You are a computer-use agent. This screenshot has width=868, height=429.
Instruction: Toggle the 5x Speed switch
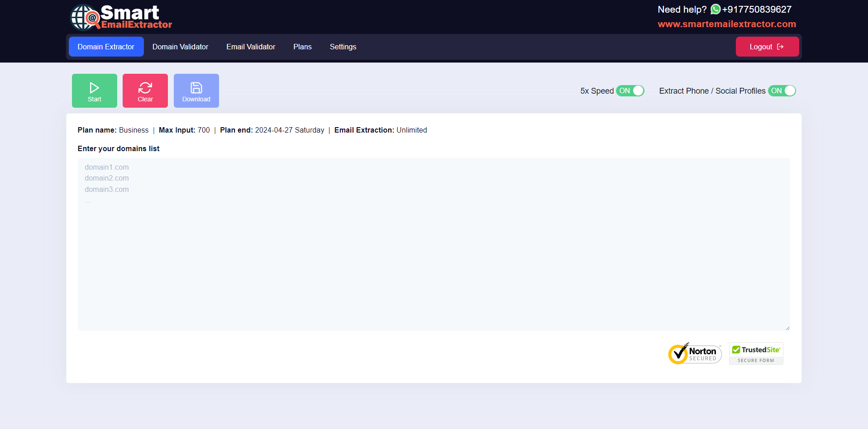click(630, 91)
